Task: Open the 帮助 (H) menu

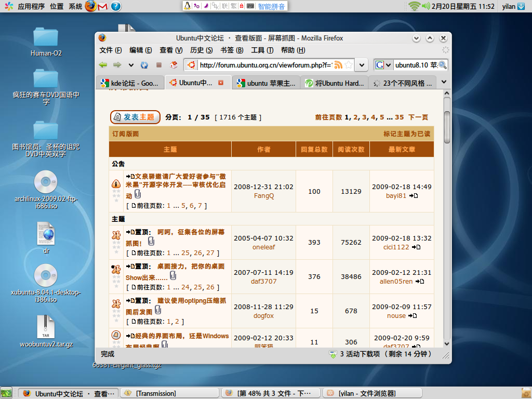Action: [x=293, y=50]
